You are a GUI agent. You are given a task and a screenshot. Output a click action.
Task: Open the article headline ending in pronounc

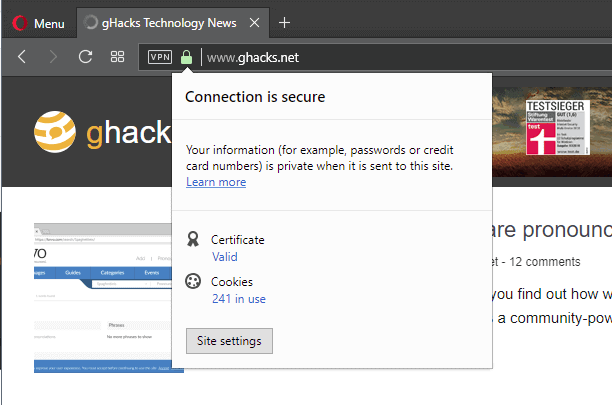point(552,230)
